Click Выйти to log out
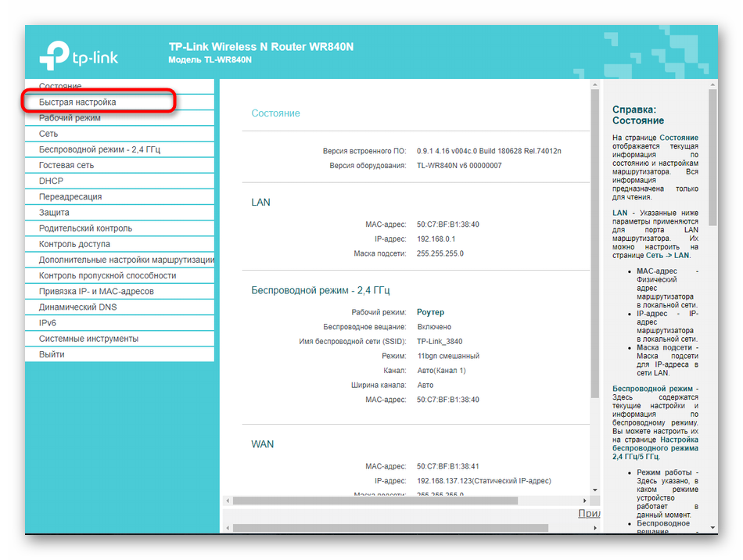Viewport: 743px width, 560px height. (52, 354)
